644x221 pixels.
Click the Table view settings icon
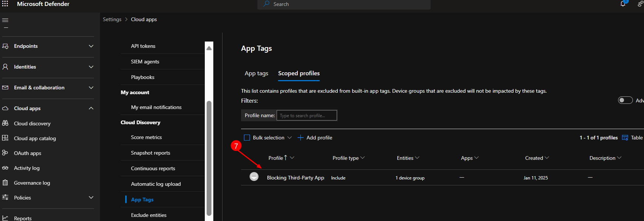625,138
